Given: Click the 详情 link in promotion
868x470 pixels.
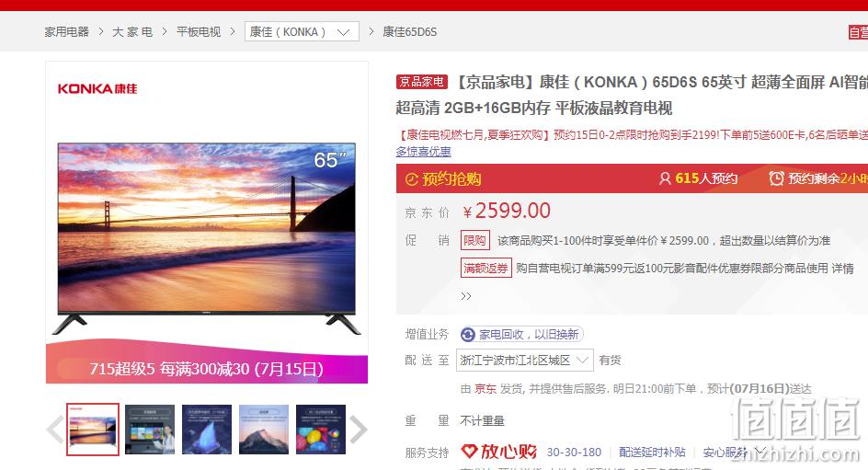Looking at the screenshot, I should click(842, 269).
